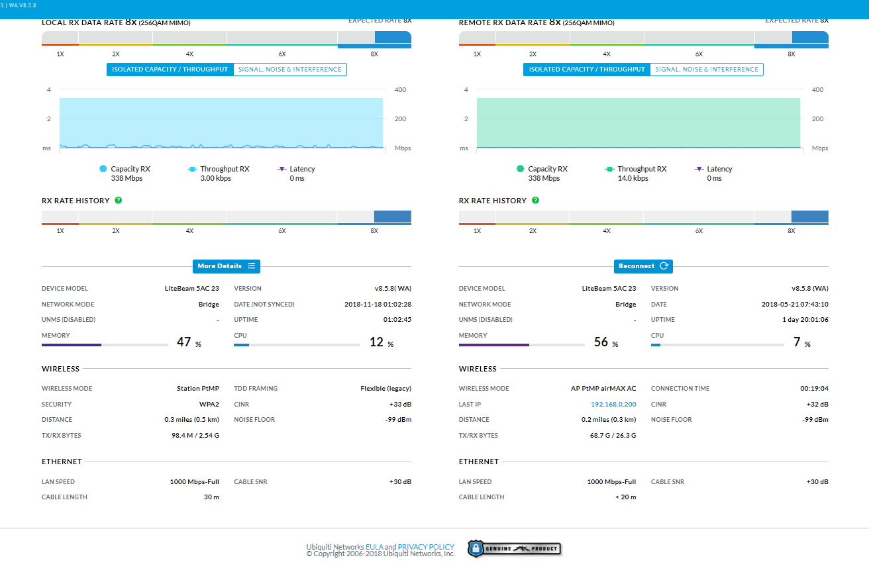Click remote cable length < 20 m
869x588 pixels.
tap(625, 497)
